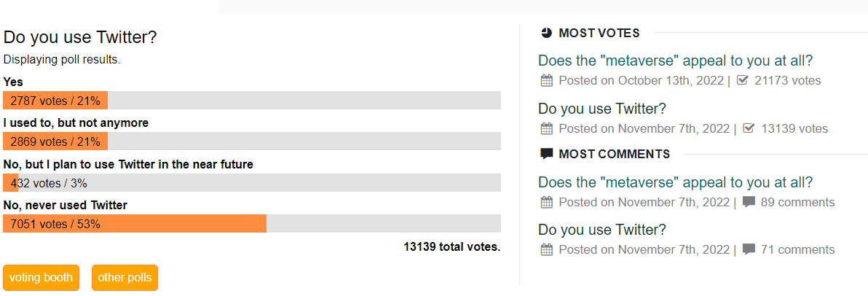Click the 7051 votes result bar
The width and height of the screenshot is (868, 296).
tap(252, 224)
